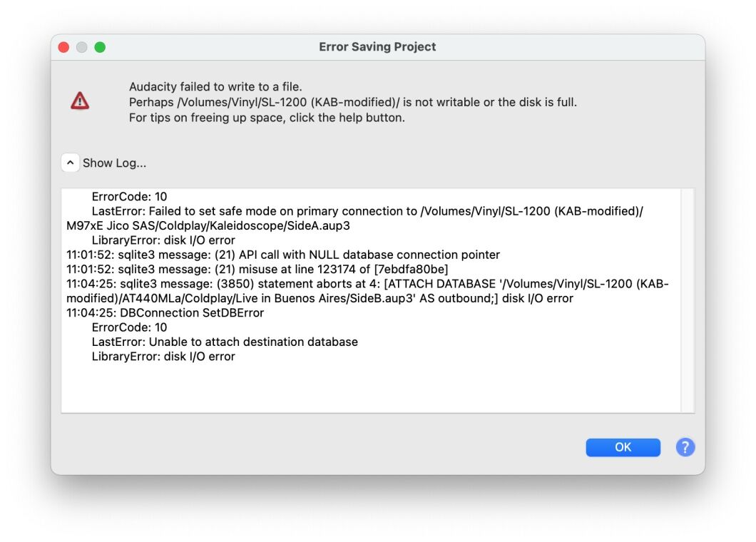Click the grey minimize traffic light button

(82, 46)
